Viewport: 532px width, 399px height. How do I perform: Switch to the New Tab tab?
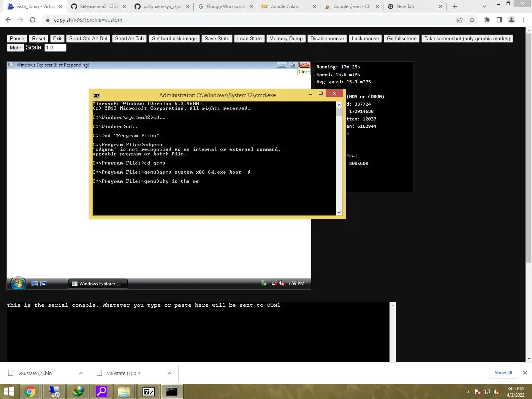(x=415, y=6)
